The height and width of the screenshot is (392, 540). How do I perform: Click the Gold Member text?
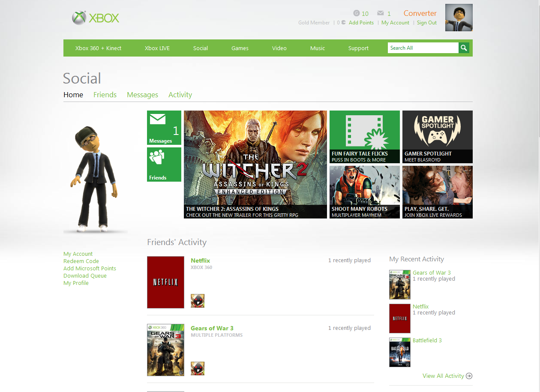pos(314,23)
